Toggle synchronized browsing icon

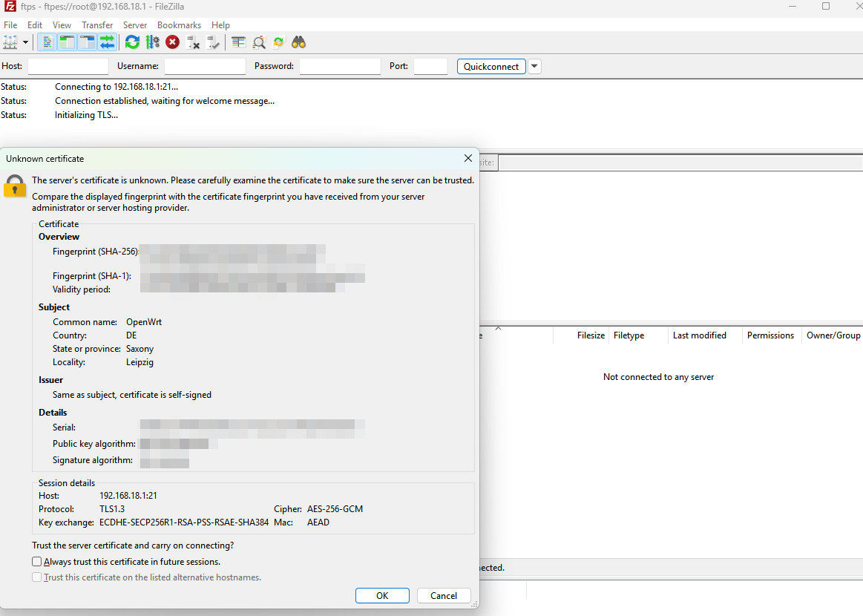coord(278,42)
